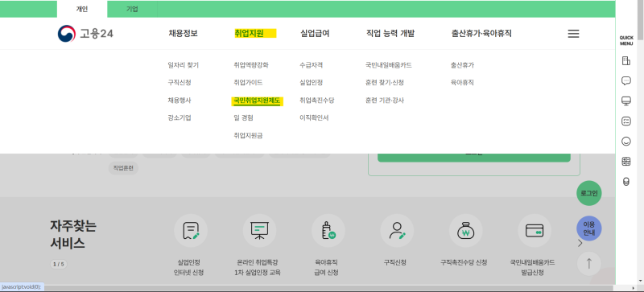Select 이직확인서 submenu link
Viewport: 644px width, 292px height.
click(314, 118)
